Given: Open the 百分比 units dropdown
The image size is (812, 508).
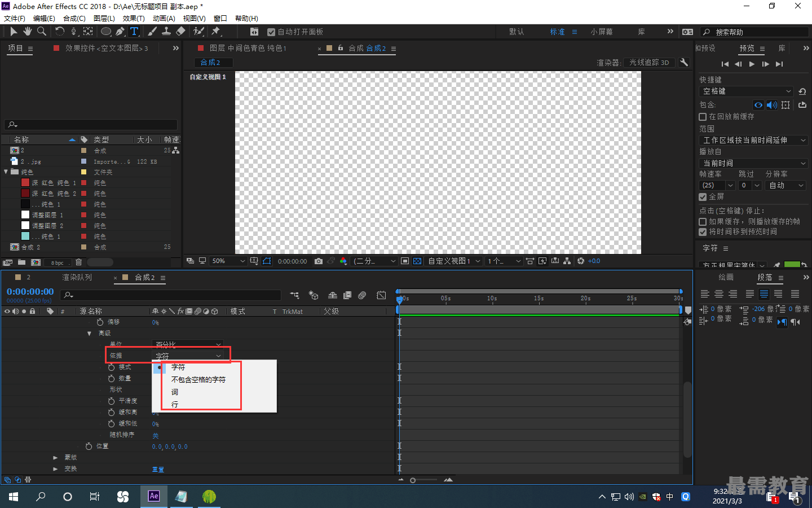Looking at the screenshot, I should click(x=188, y=344).
